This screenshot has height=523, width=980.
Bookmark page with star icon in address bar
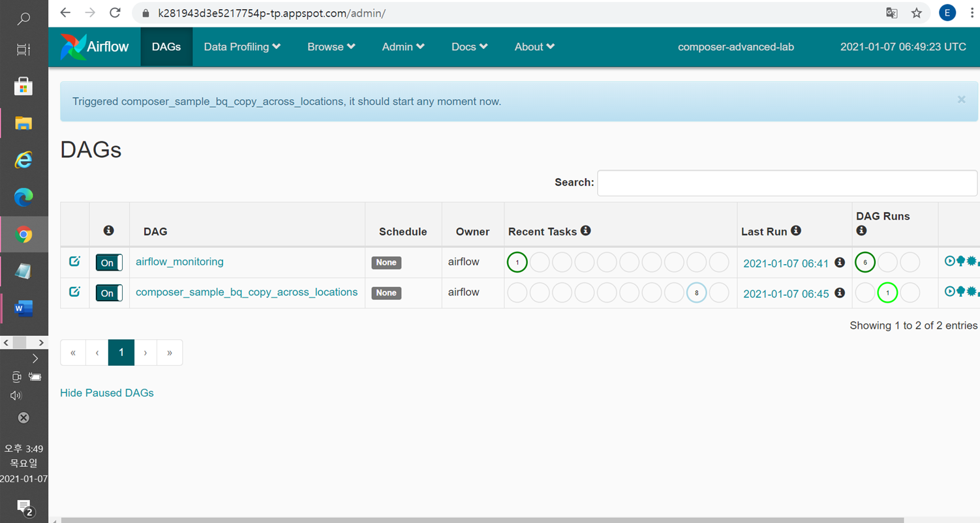[x=917, y=13]
